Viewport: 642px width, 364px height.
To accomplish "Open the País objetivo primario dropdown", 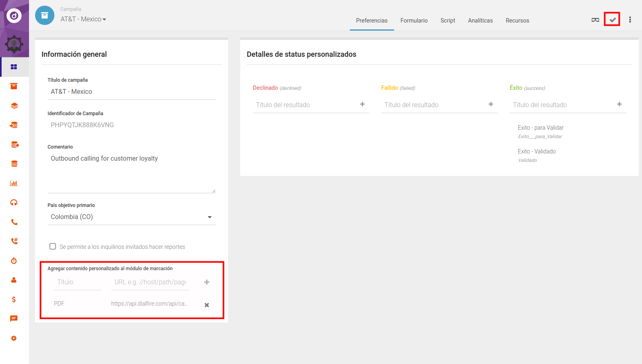I will [x=131, y=217].
